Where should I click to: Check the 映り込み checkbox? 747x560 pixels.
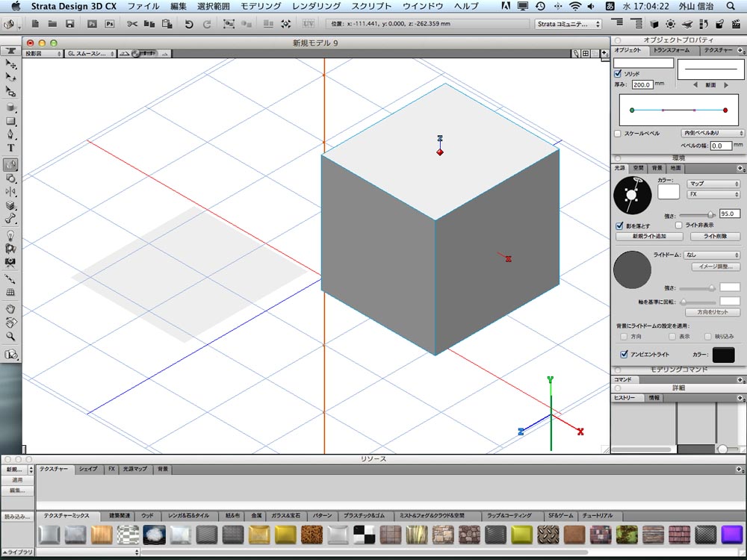click(x=708, y=337)
